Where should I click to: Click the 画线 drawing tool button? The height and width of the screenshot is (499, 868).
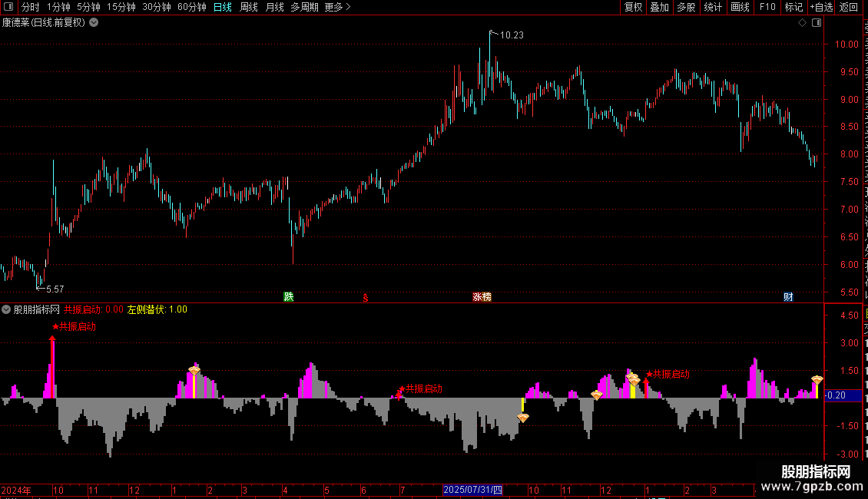tap(740, 7)
